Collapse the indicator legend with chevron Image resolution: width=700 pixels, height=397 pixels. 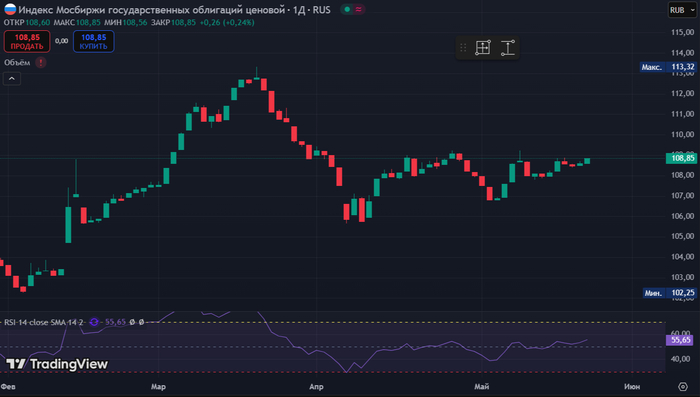tap(12, 79)
